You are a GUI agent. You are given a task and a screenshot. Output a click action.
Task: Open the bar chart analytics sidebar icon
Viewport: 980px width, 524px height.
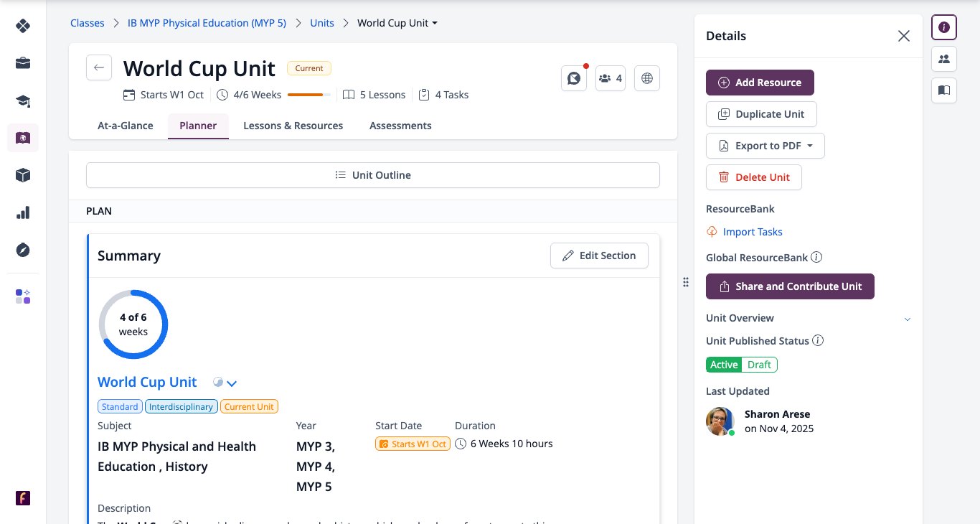(23, 212)
